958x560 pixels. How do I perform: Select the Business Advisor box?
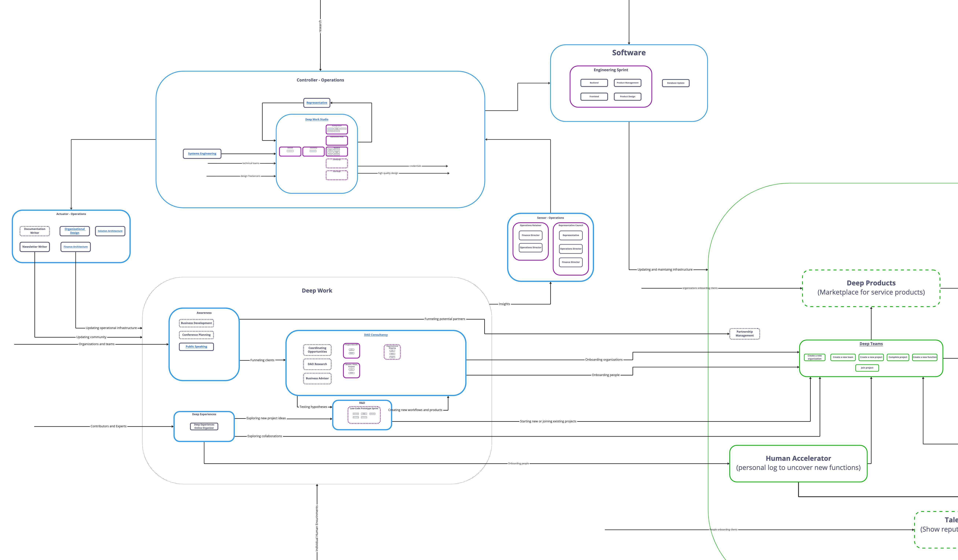coord(317,379)
